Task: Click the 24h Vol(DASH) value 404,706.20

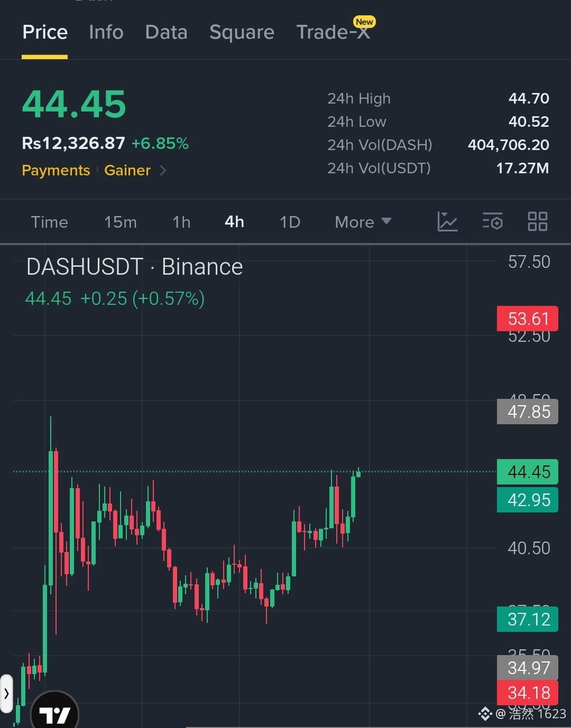Action: pos(509,145)
